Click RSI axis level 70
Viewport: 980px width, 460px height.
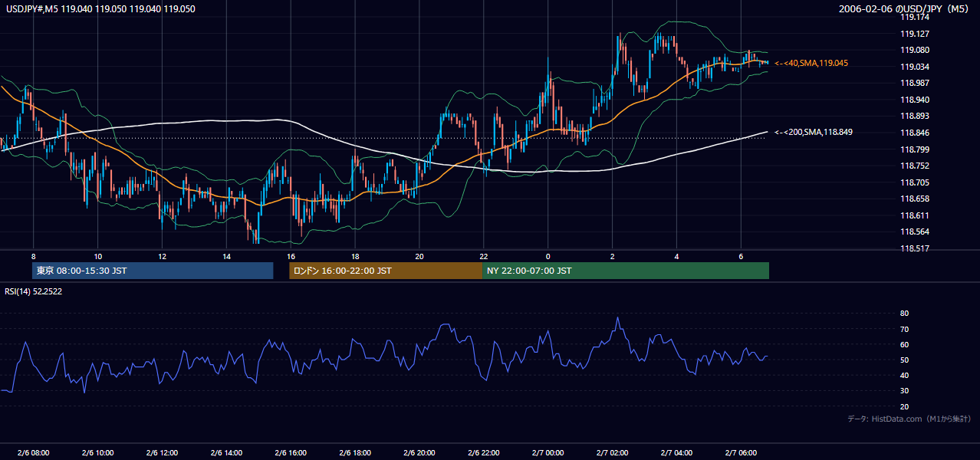coord(905,329)
